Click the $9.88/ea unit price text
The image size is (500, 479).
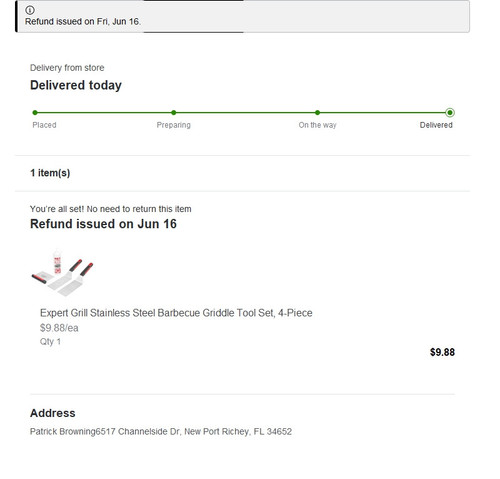[x=59, y=328]
